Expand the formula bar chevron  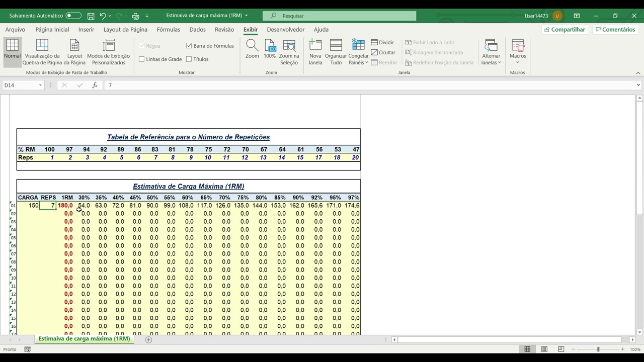point(638,85)
